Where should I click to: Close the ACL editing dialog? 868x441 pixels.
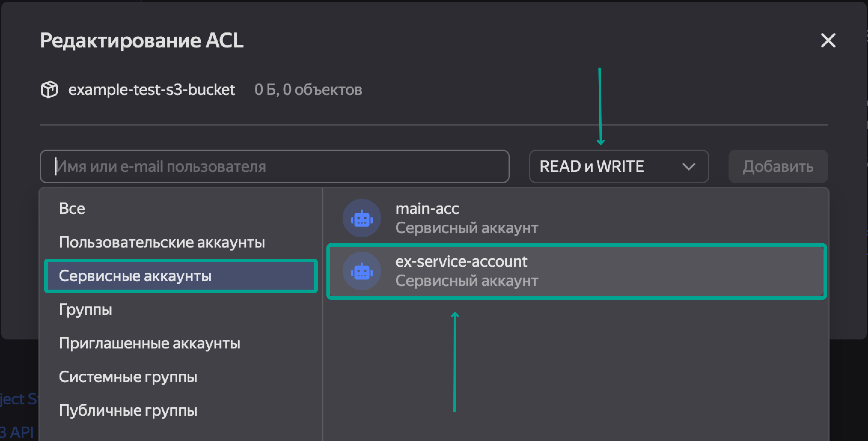pyautogui.click(x=828, y=41)
